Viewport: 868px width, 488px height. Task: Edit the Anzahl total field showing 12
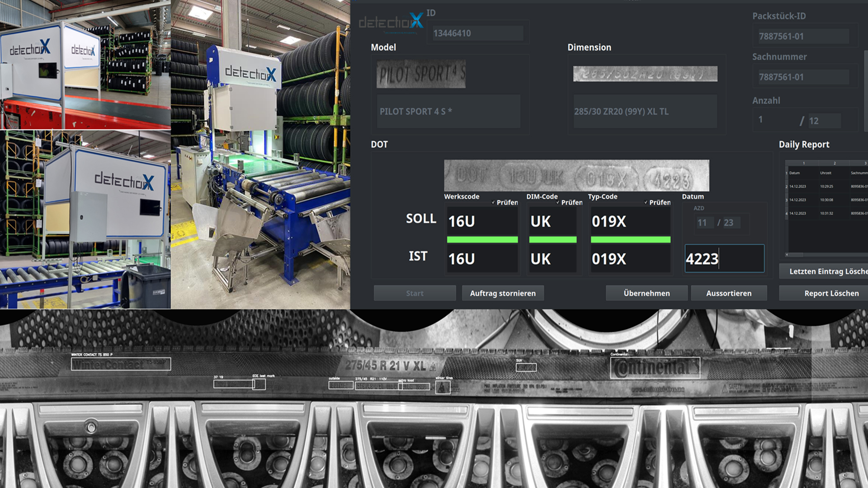point(824,121)
